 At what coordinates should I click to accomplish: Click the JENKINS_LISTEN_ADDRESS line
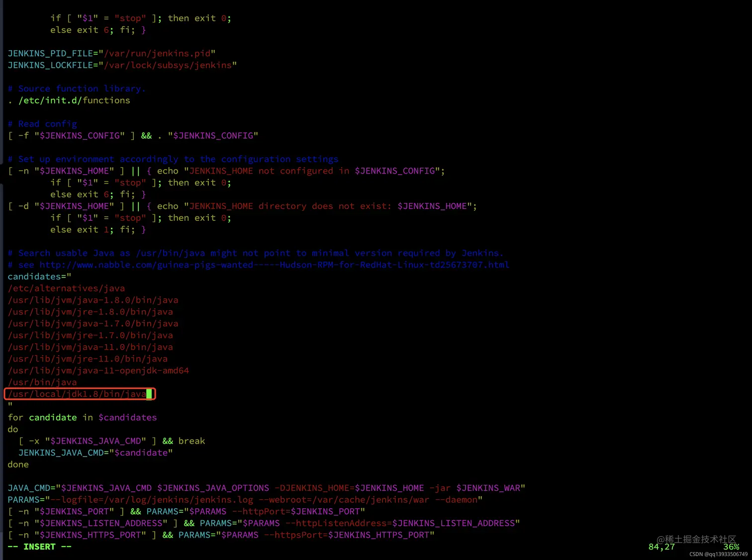point(264,524)
